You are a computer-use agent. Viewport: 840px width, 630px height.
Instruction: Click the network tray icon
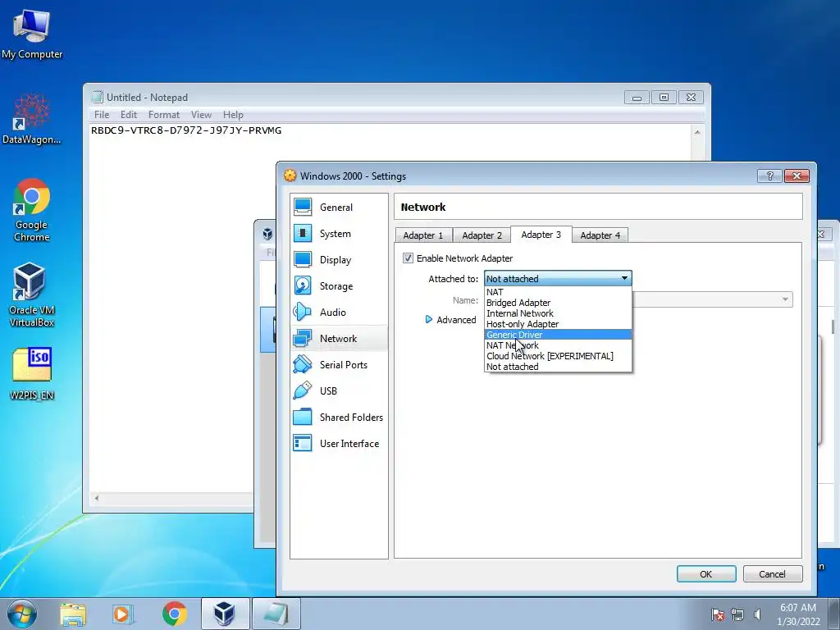[x=737, y=614]
